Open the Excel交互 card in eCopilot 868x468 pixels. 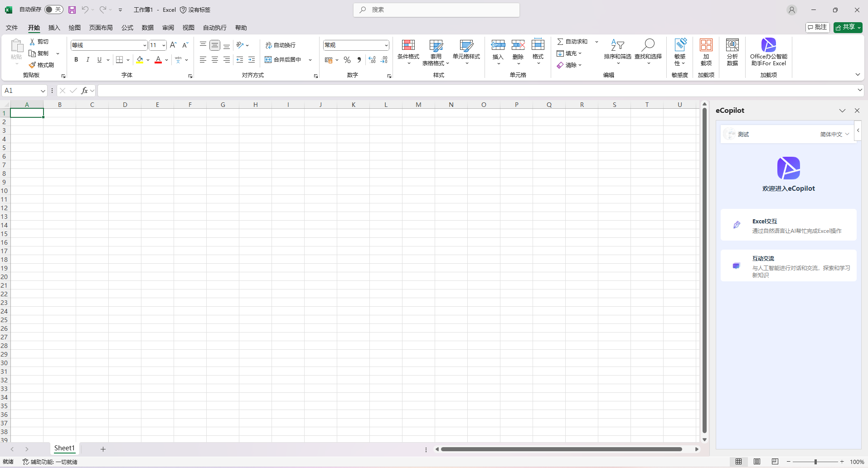tap(788, 225)
